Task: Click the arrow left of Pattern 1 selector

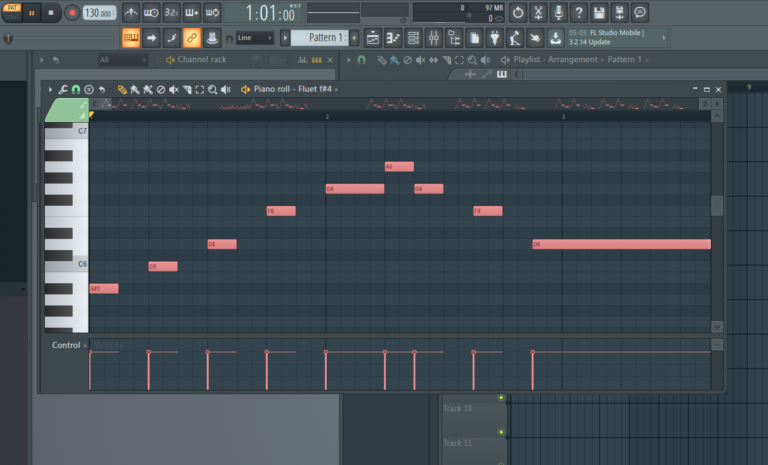Action: click(x=285, y=38)
